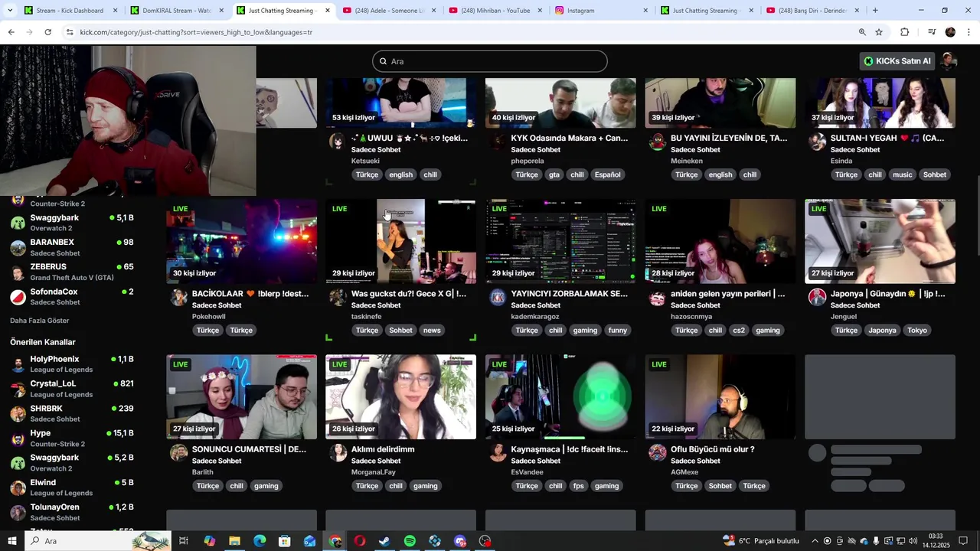Switch to Stream - Kick Dashboard tab

pyautogui.click(x=70, y=11)
